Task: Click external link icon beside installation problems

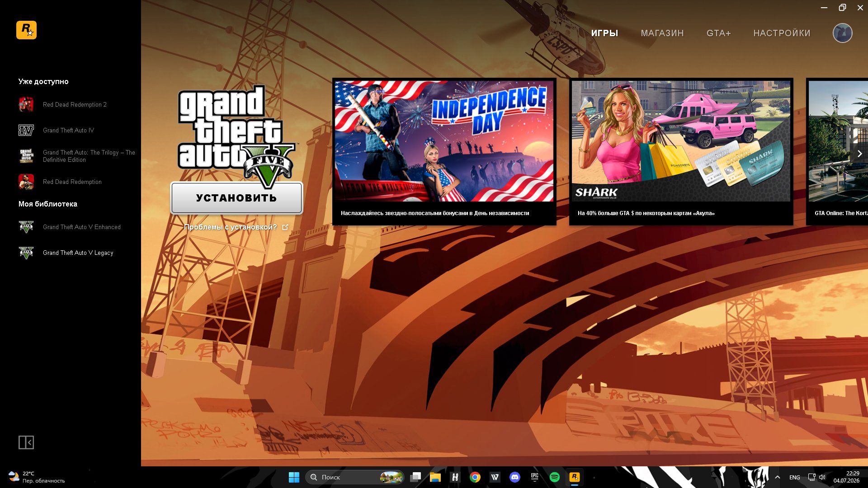Action: coord(285,227)
